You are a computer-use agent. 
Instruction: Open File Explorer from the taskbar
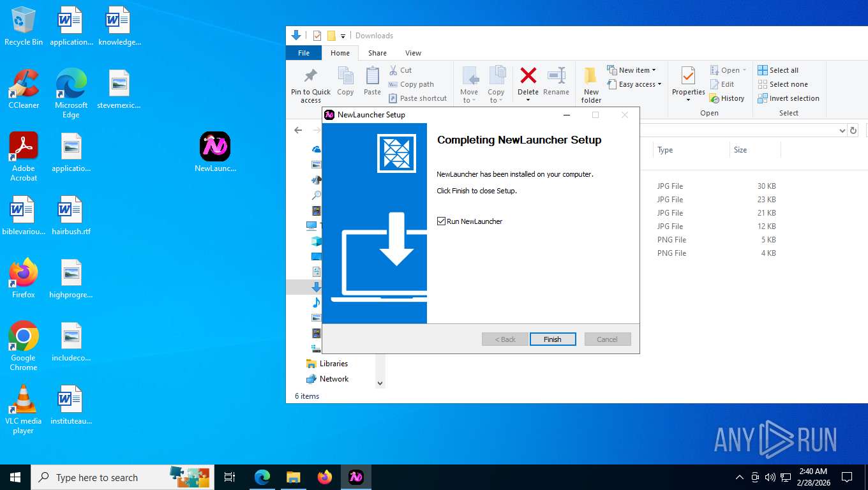click(294, 477)
